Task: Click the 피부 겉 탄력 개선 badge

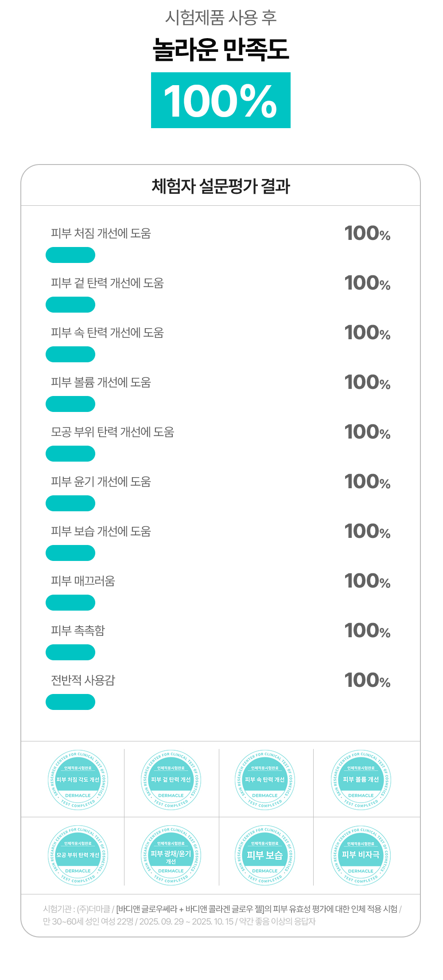Action: pos(171,780)
